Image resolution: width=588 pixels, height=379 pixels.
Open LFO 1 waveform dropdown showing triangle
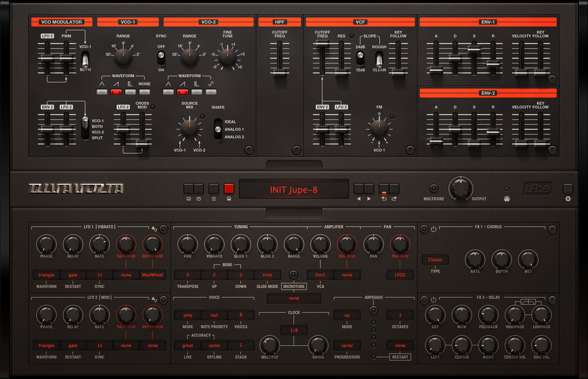[46, 275]
